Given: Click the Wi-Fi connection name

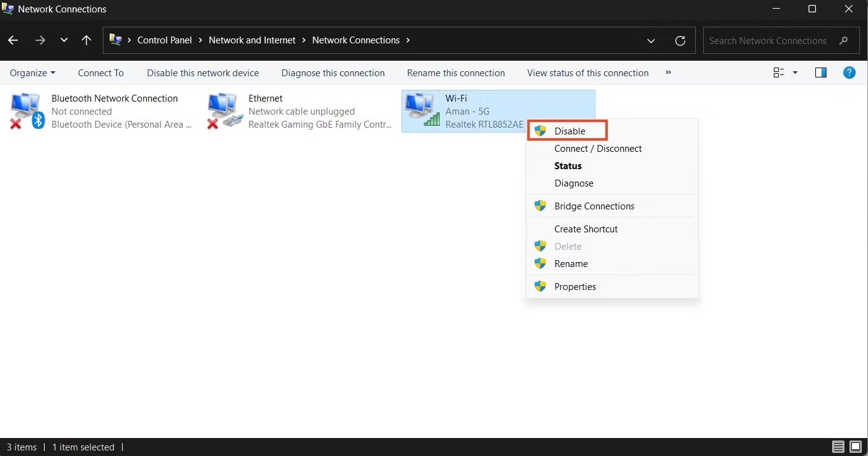Looking at the screenshot, I should click(456, 99).
